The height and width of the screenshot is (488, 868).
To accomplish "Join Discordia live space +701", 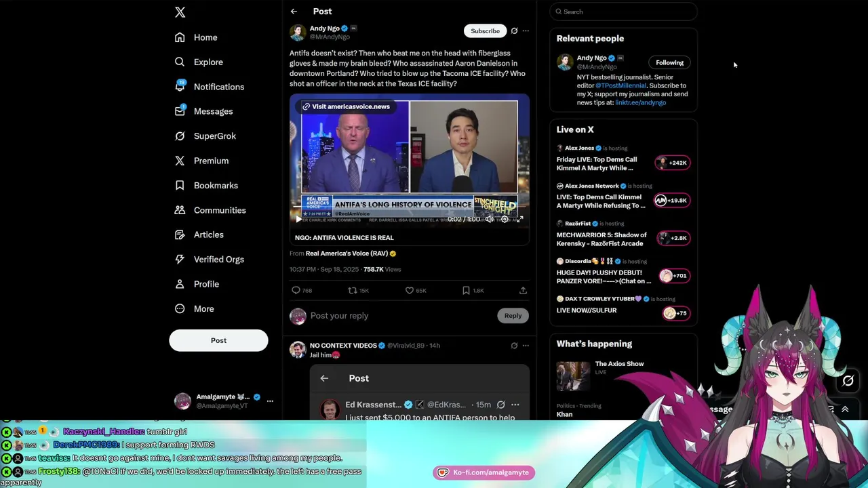I will [674, 276].
